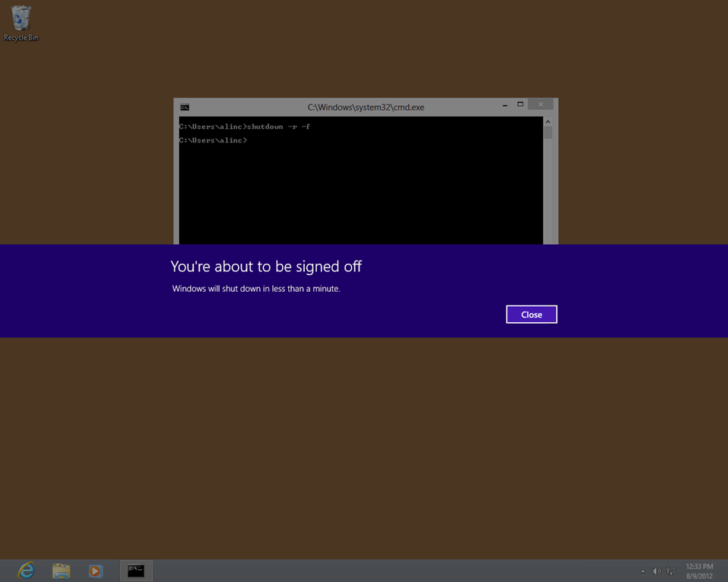Open the volume control tray icon
Screen dimensions: 728x582
coord(656,571)
